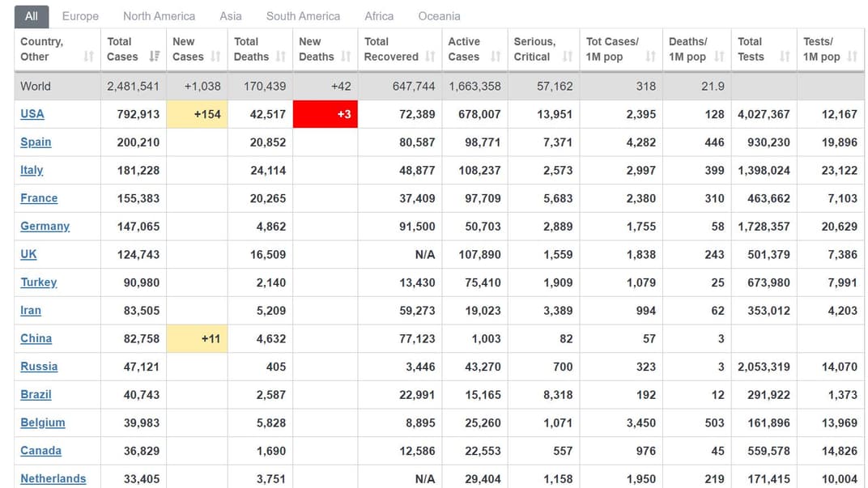This screenshot has width=868, height=488.
Task: Click Tot Cases/1M pop sort icon
Action: (650, 57)
